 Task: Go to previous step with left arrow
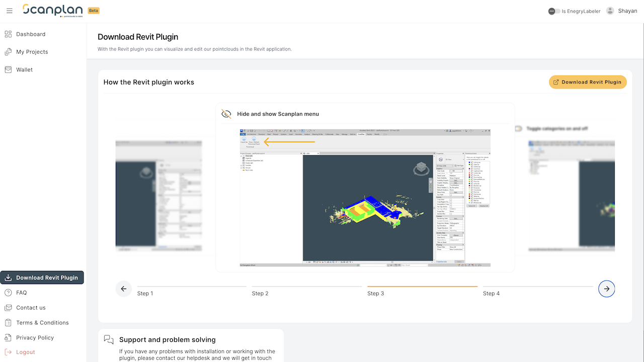click(124, 289)
